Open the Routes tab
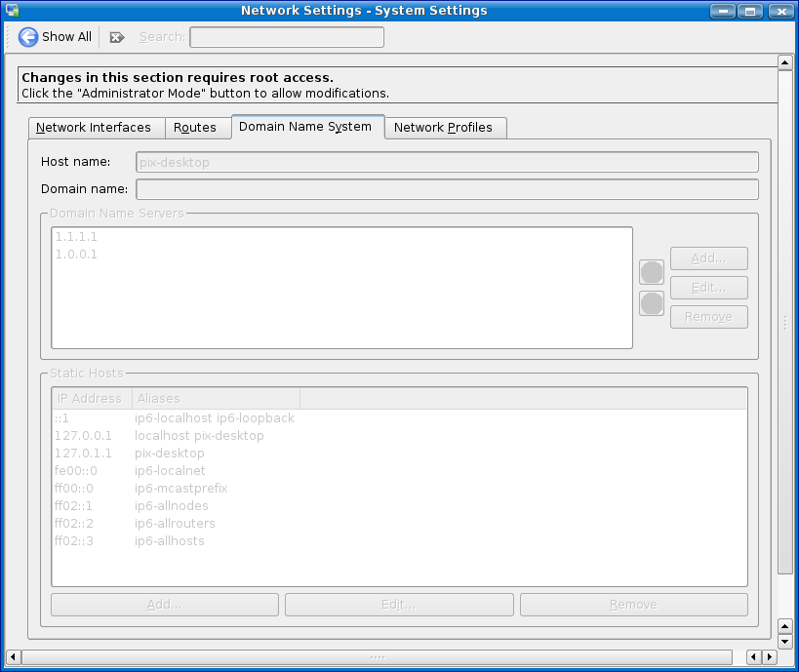 pos(195,128)
